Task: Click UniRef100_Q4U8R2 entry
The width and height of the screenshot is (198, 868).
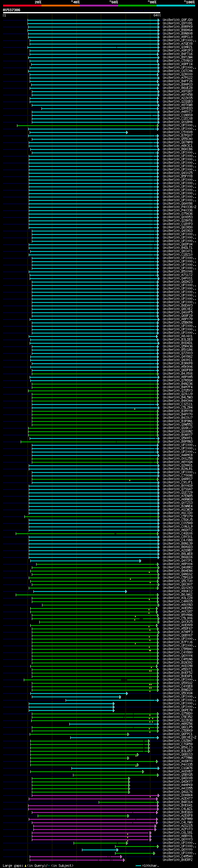Action: [178, 567]
